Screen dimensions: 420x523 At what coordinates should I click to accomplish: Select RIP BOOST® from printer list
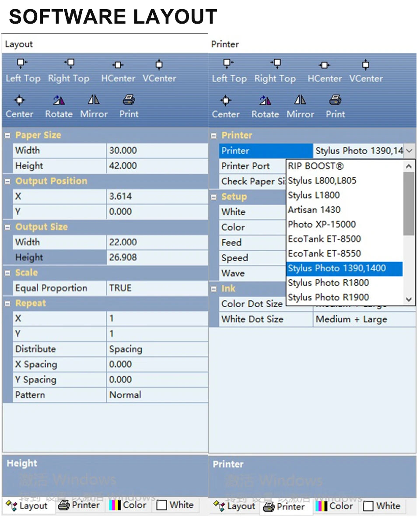coord(344,166)
